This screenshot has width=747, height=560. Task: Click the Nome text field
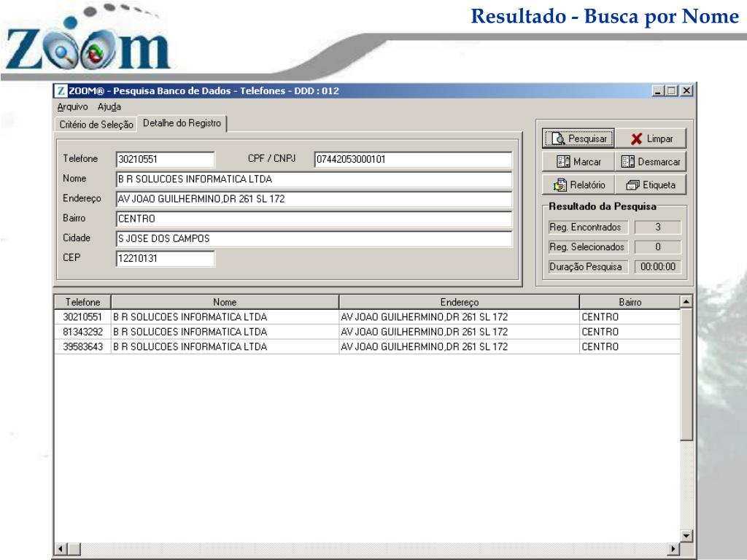coord(314,179)
